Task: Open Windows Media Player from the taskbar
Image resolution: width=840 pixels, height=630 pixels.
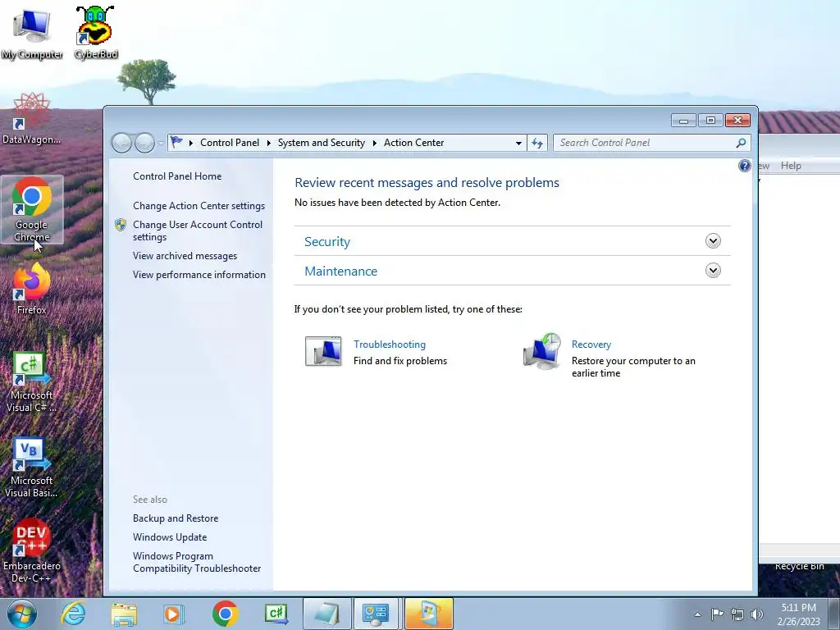Action: pos(173,614)
